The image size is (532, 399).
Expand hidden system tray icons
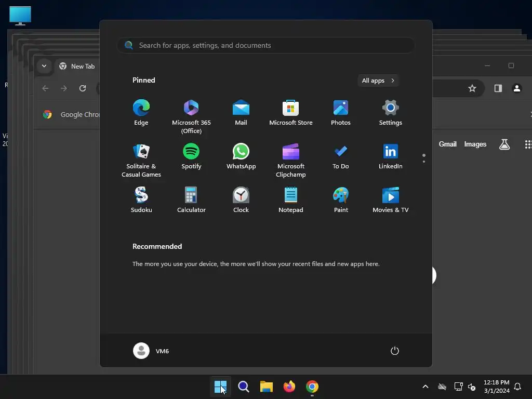[x=425, y=387]
